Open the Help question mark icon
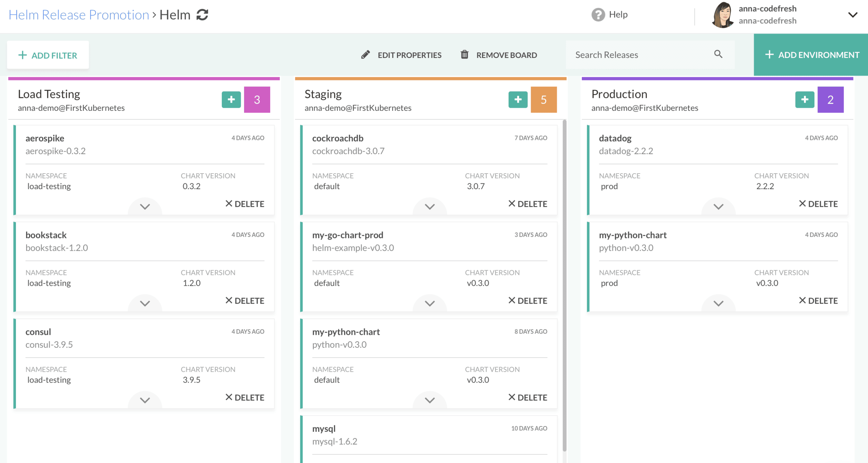Image resolution: width=868 pixels, height=463 pixels. click(x=598, y=15)
